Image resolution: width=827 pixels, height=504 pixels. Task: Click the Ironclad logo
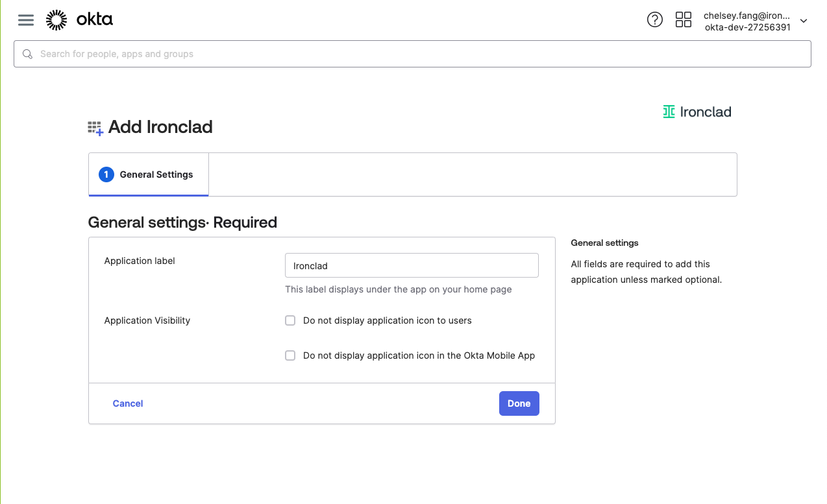click(697, 112)
